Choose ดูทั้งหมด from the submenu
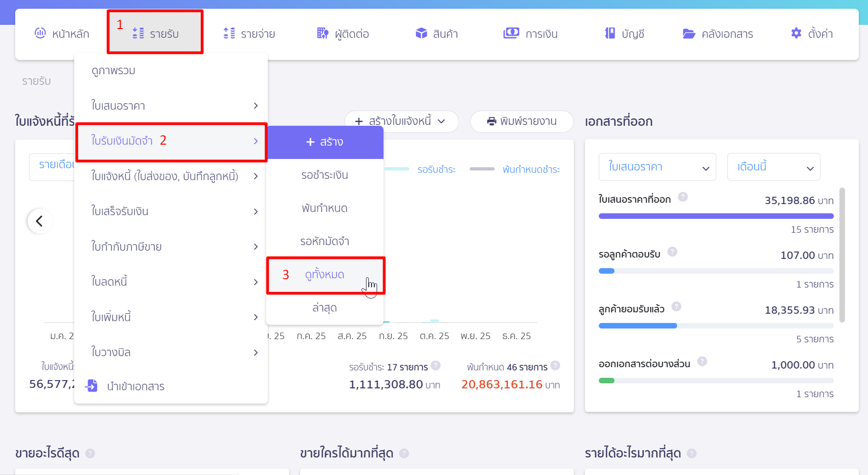This screenshot has height=475, width=868. click(x=325, y=274)
